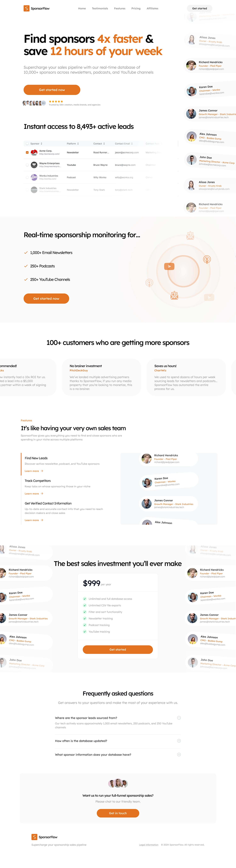Image resolution: width=236 pixels, height=868 pixels.
Task: Click the SponsorFlow logo in the header
Action: pyautogui.click(x=36, y=8)
